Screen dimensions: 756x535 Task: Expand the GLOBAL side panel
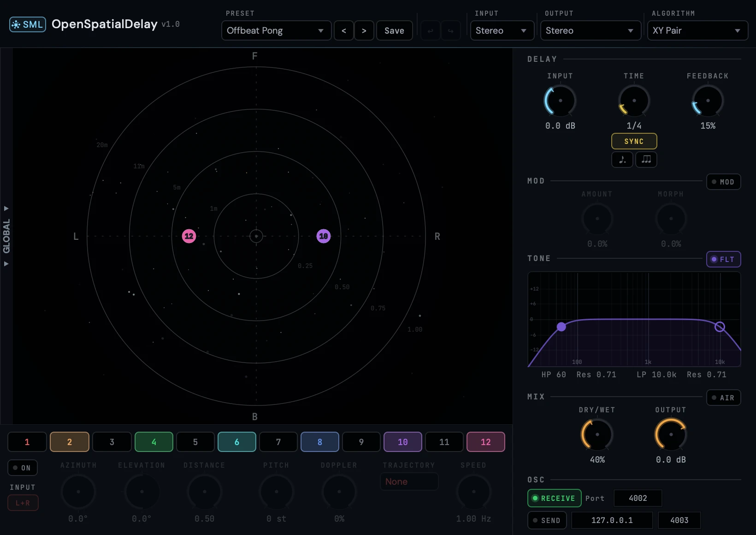[x=6, y=236]
